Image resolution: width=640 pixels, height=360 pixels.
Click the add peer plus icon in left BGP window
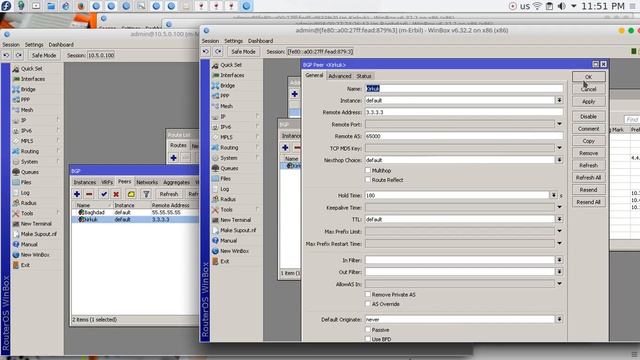tap(77, 194)
